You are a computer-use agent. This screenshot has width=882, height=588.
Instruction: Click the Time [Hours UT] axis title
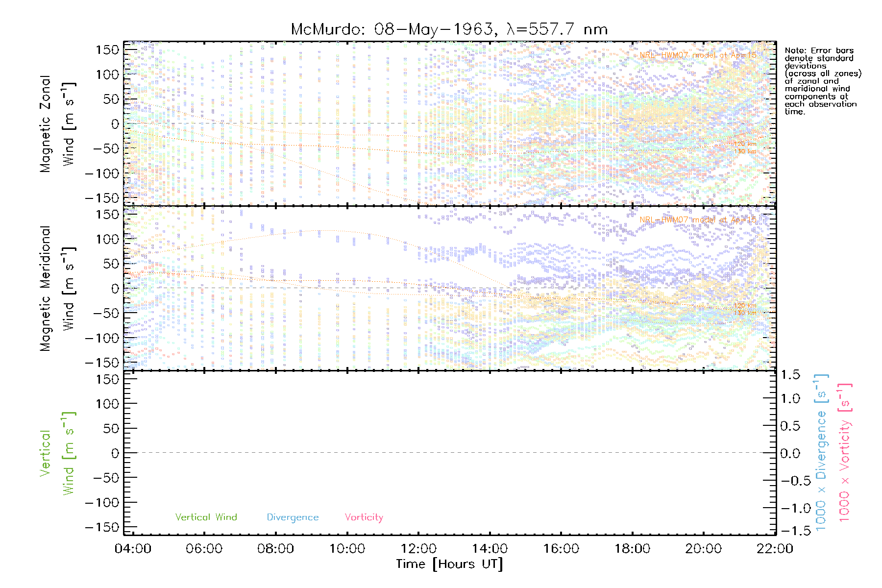[449, 564]
